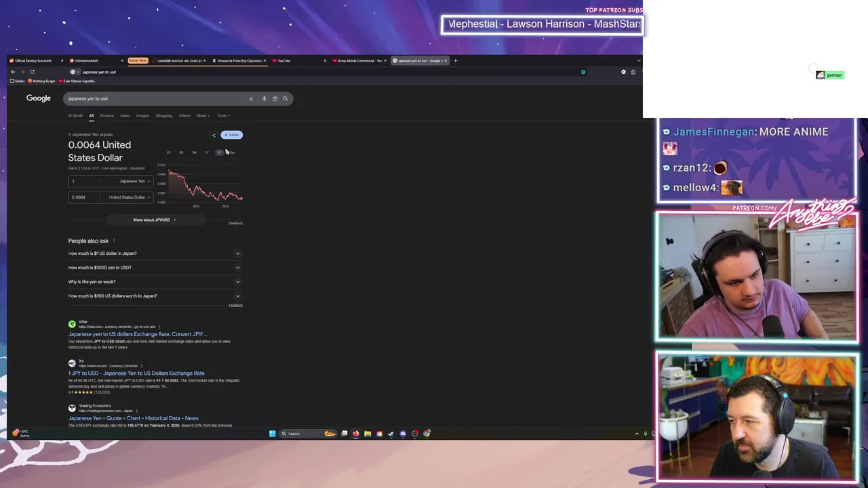Open Clair Obscur Expedition bookmark

pos(77,81)
